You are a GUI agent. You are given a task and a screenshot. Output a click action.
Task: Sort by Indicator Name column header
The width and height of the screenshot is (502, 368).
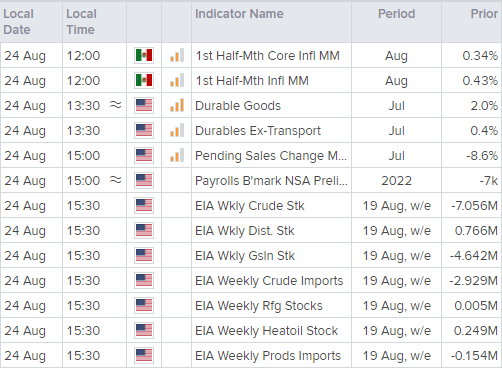[x=239, y=14]
